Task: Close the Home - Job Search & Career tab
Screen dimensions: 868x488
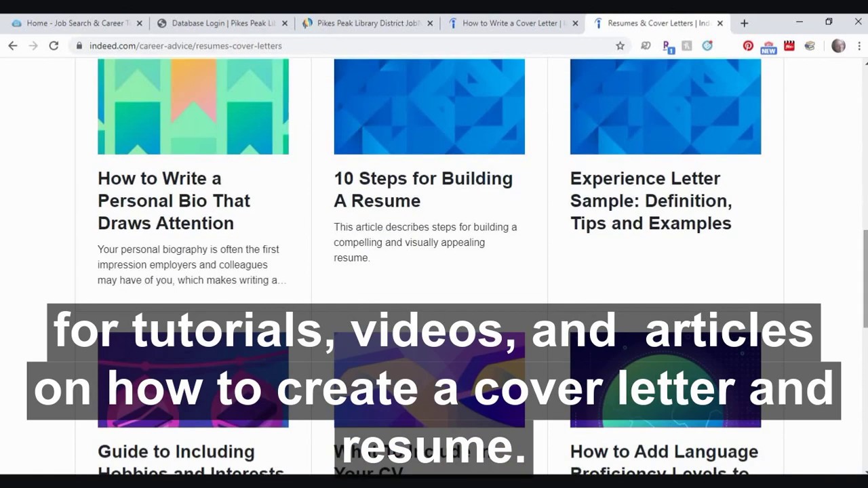Action: (x=139, y=23)
